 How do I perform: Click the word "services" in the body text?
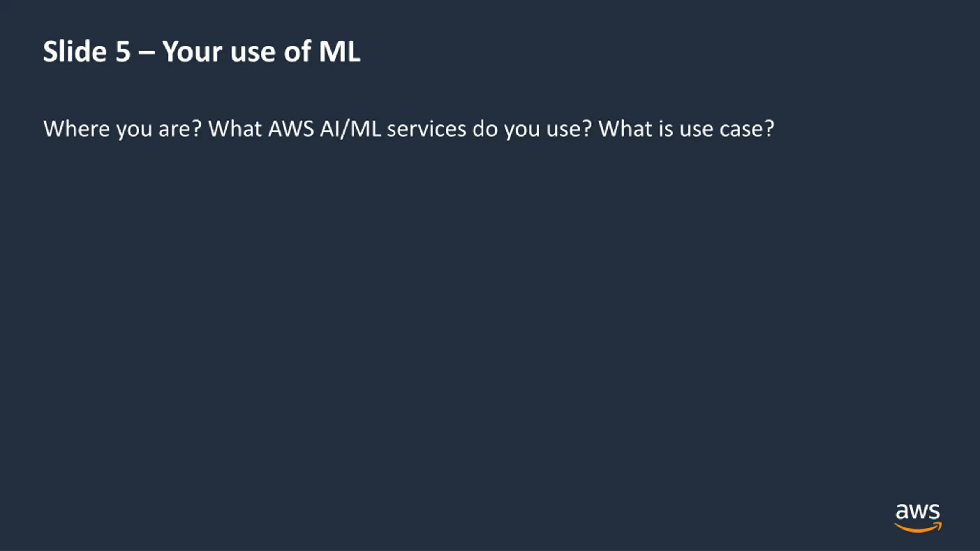click(427, 129)
